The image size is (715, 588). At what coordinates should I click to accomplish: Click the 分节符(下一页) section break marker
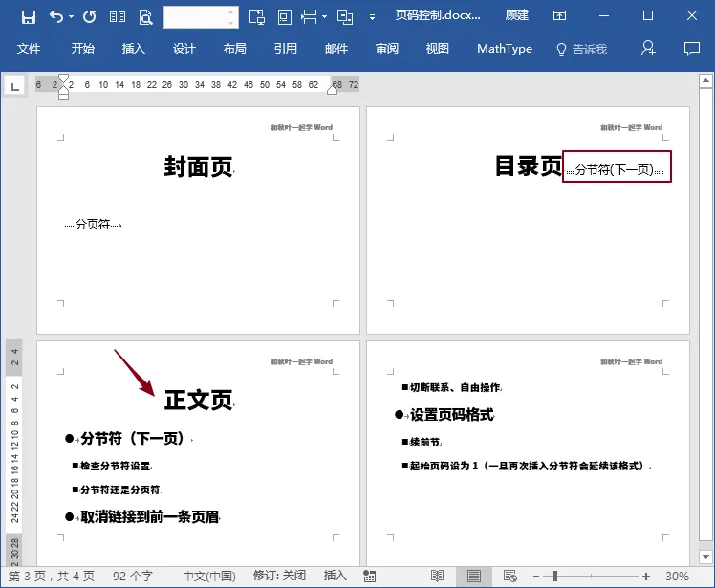pyautogui.click(x=616, y=169)
